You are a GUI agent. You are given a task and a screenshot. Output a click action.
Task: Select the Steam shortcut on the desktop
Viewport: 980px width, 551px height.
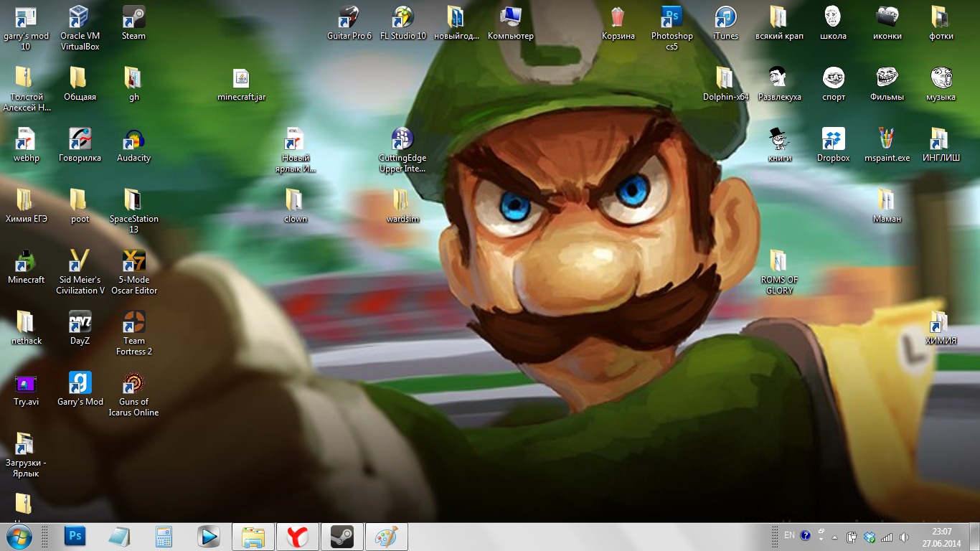tap(133, 23)
